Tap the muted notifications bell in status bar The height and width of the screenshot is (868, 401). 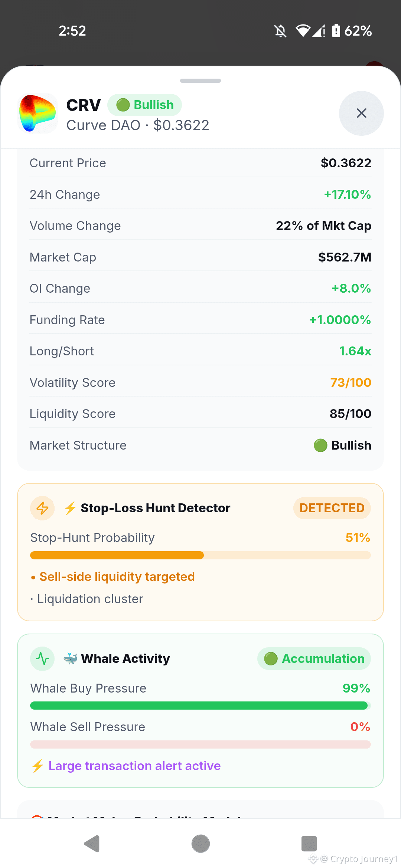point(280,31)
